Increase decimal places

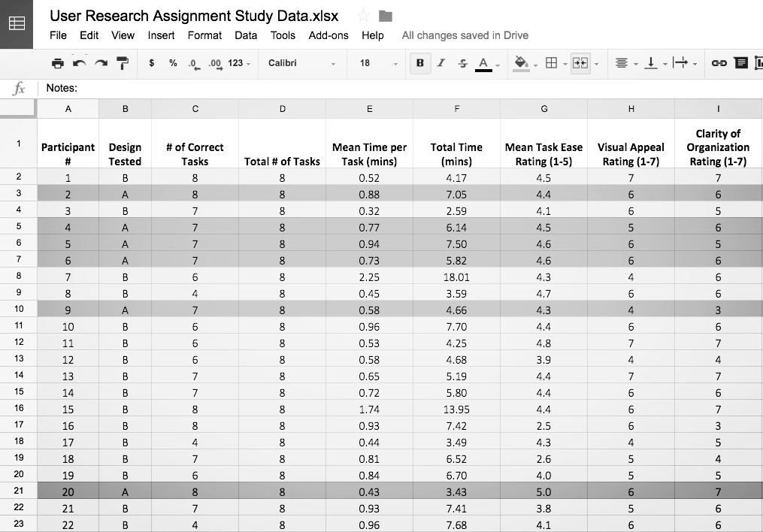[x=214, y=63]
